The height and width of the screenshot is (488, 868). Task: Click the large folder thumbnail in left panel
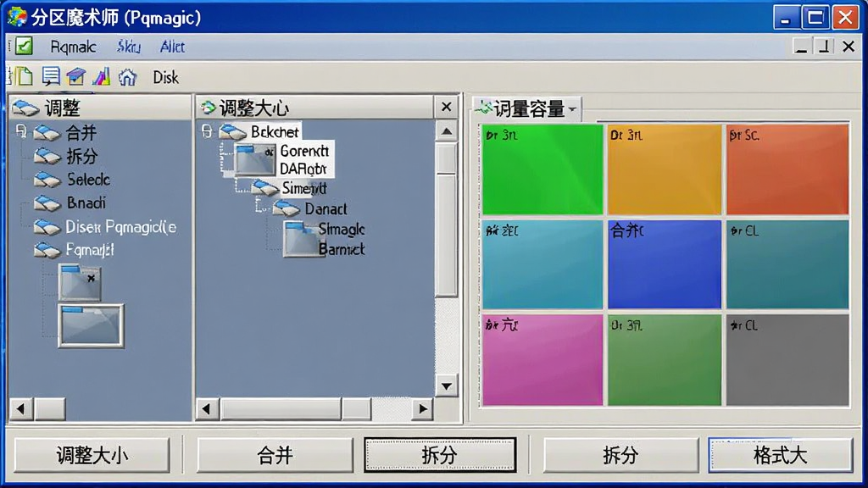click(x=91, y=326)
